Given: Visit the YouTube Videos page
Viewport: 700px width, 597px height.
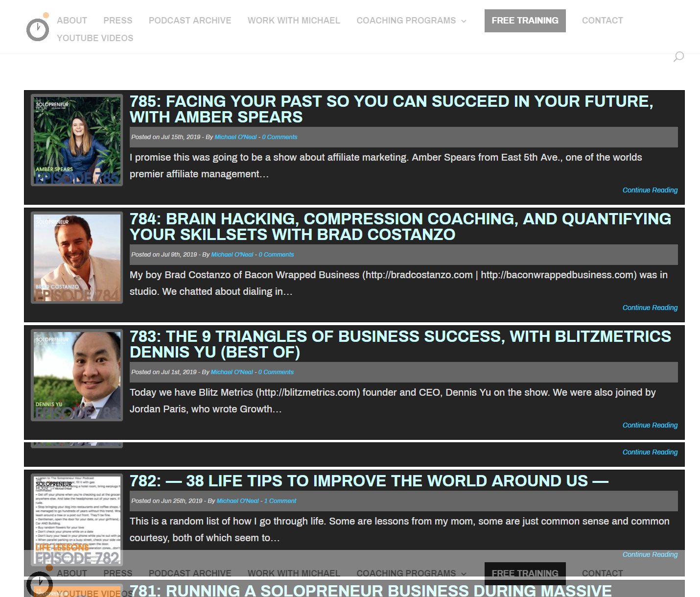Looking at the screenshot, I should (x=95, y=38).
